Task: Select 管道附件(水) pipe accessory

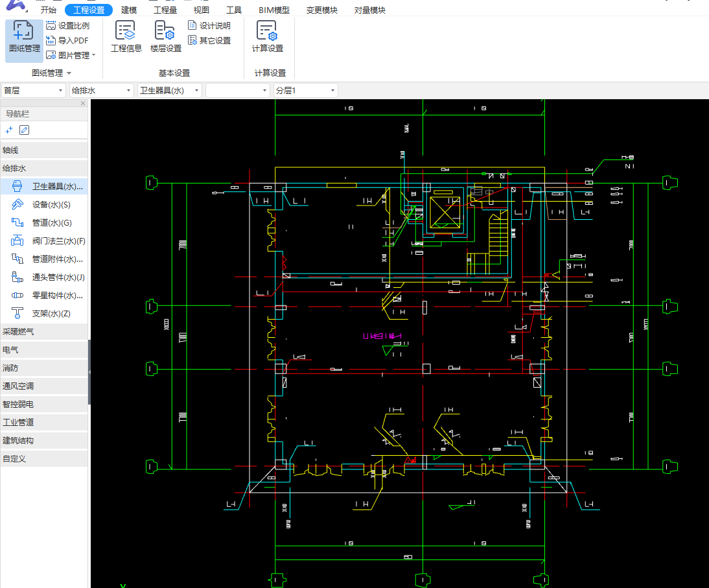Action: tap(44, 259)
